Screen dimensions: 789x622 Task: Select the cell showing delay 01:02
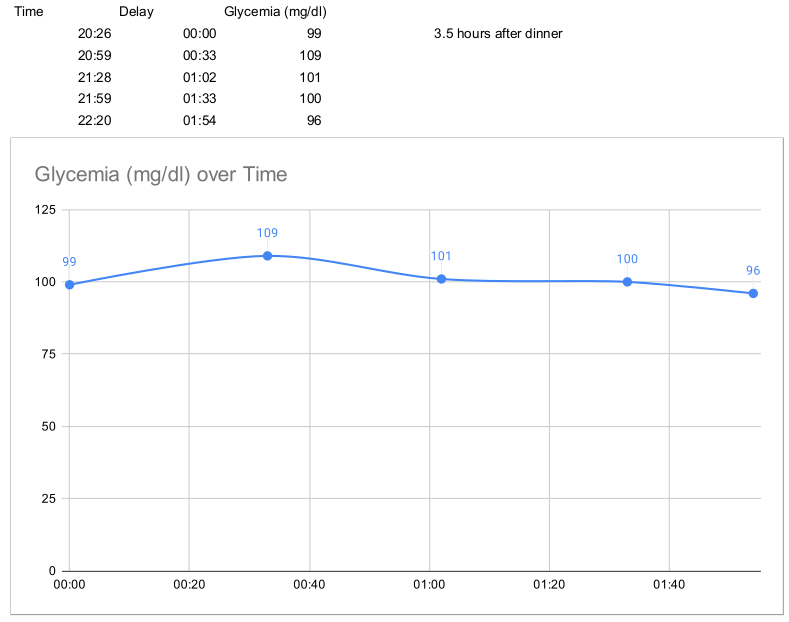(199, 77)
